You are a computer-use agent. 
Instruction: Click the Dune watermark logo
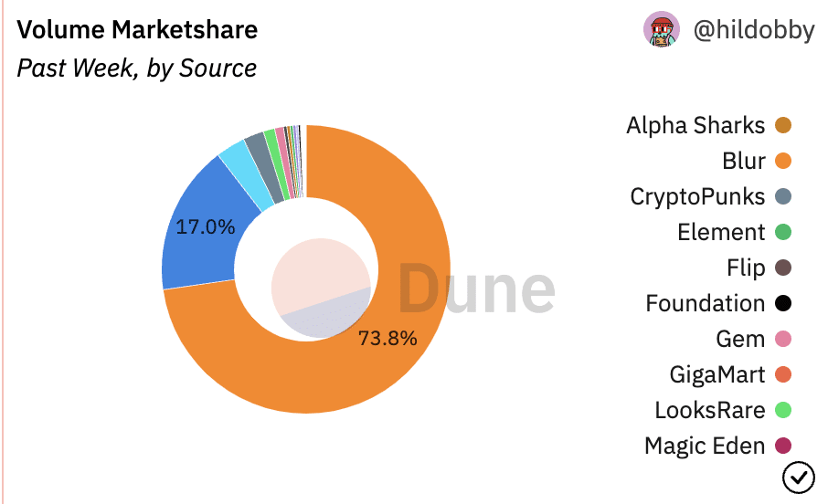[476, 289]
